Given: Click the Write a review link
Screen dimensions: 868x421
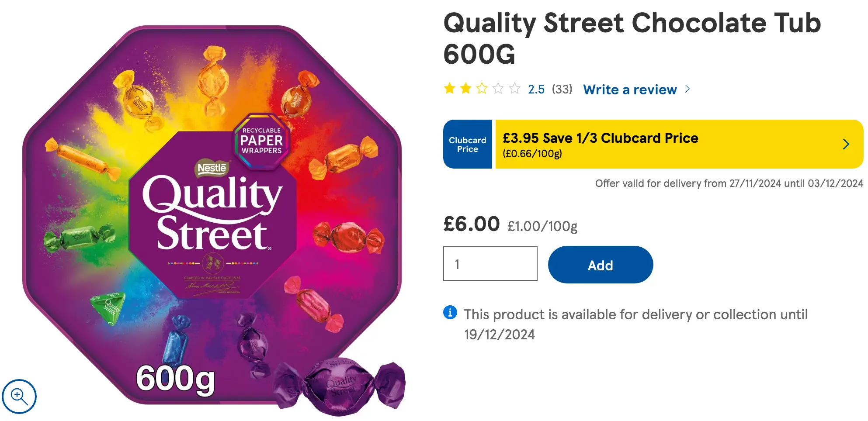Looking at the screenshot, I should tap(630, 90).
